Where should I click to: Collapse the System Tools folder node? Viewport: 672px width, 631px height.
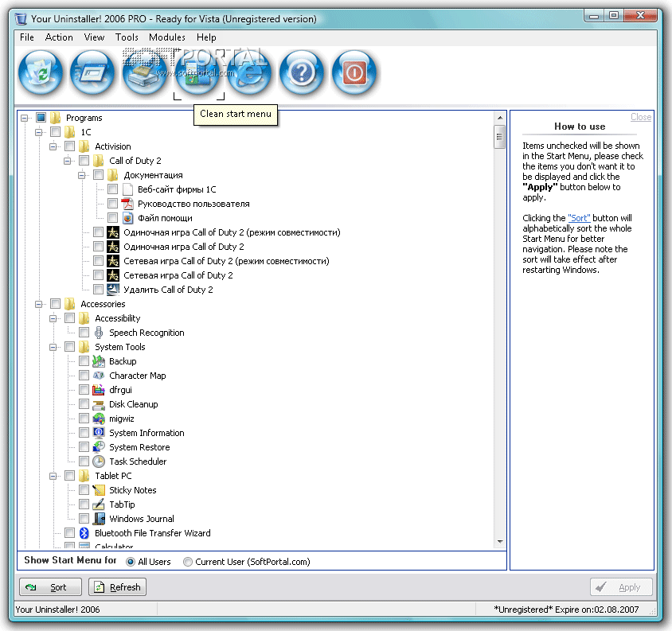(53, 347)
